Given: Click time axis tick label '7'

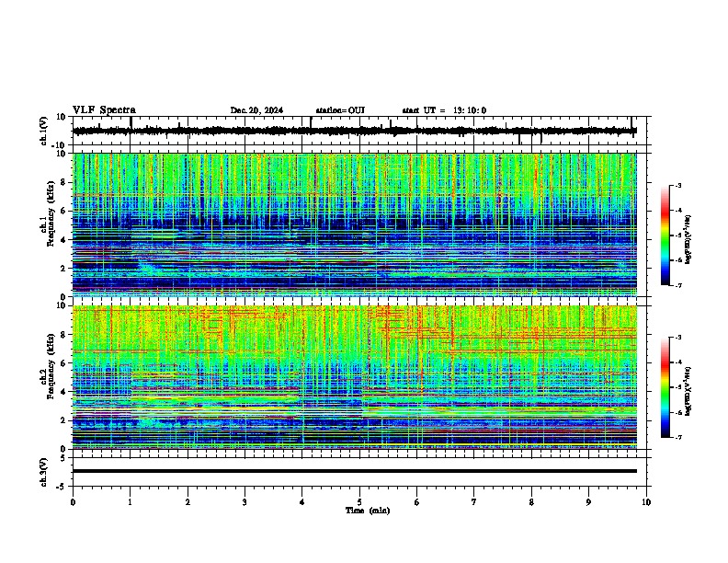Looking at the screenshot, I should [x=474, y=502].
